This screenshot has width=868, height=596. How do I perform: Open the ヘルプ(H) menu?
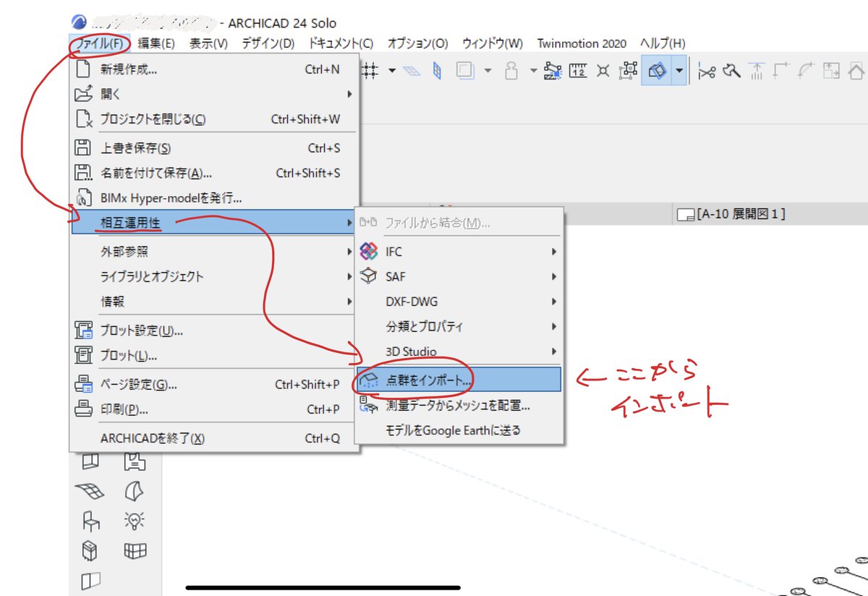click(663, 43)
